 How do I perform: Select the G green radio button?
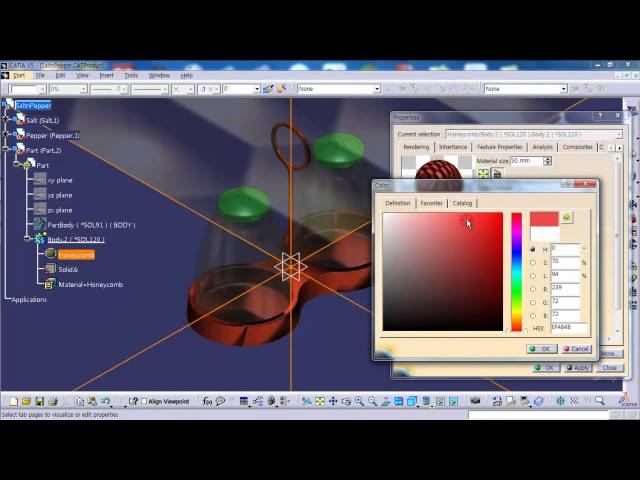tap(533, 302)
